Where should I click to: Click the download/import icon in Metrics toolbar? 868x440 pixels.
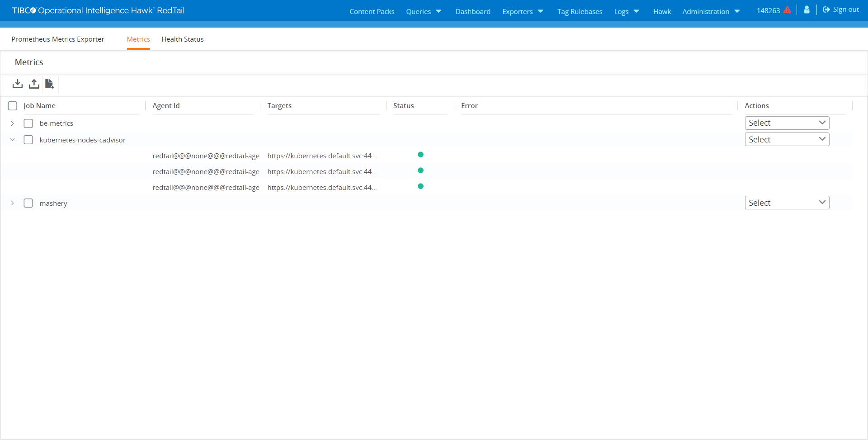18,84
